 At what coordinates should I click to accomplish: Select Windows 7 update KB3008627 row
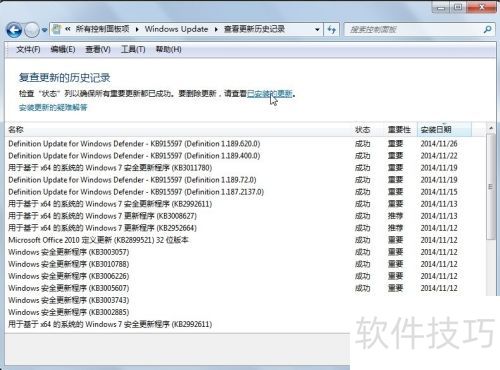(x=245, y=216)
